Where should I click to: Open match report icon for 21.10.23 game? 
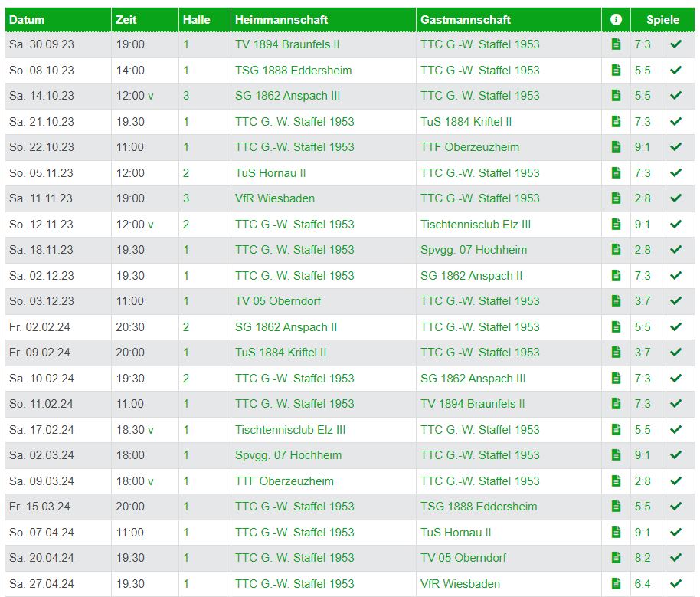tap(616, 122)
